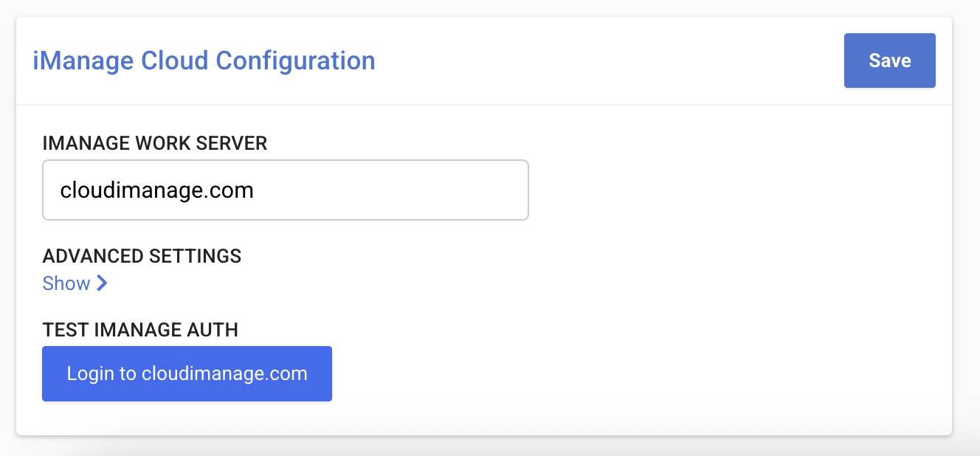Click Save to store the configuration
This screenshot has width=980, height=456.
889,61
